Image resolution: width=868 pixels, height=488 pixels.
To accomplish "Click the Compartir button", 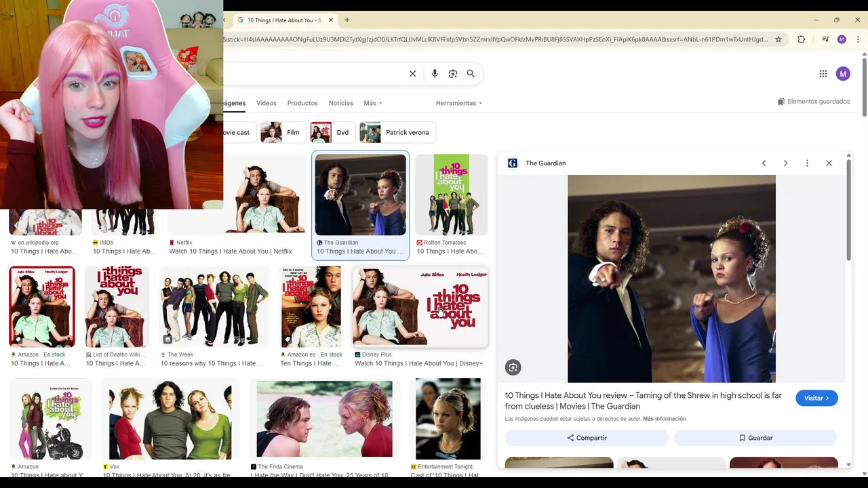I will [x=587, y=438].
